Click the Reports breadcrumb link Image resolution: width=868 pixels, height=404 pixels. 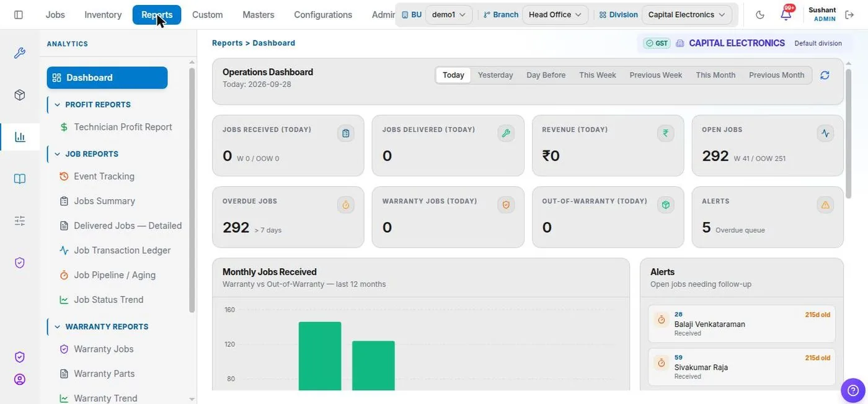[228, 43]
